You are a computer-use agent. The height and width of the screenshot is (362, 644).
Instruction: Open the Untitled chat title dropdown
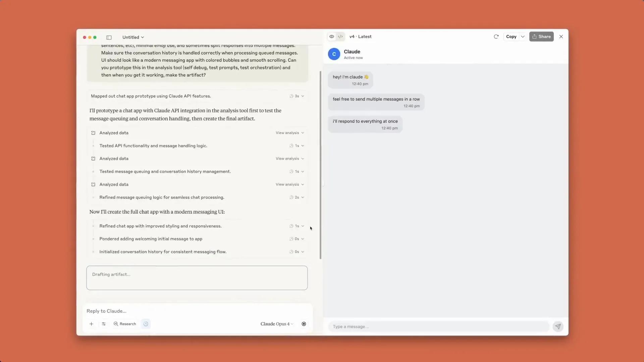pyautogui.click(x=133, y=37)
